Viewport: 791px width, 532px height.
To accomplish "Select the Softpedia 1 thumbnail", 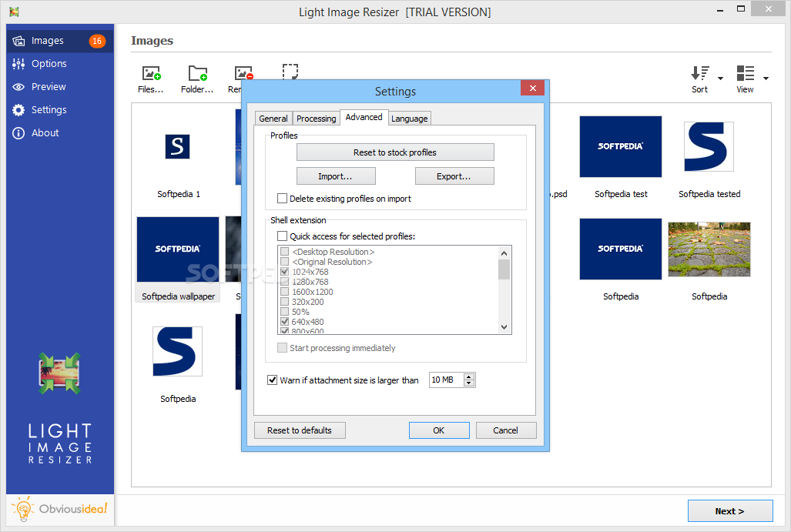I will tap(178, 147).
